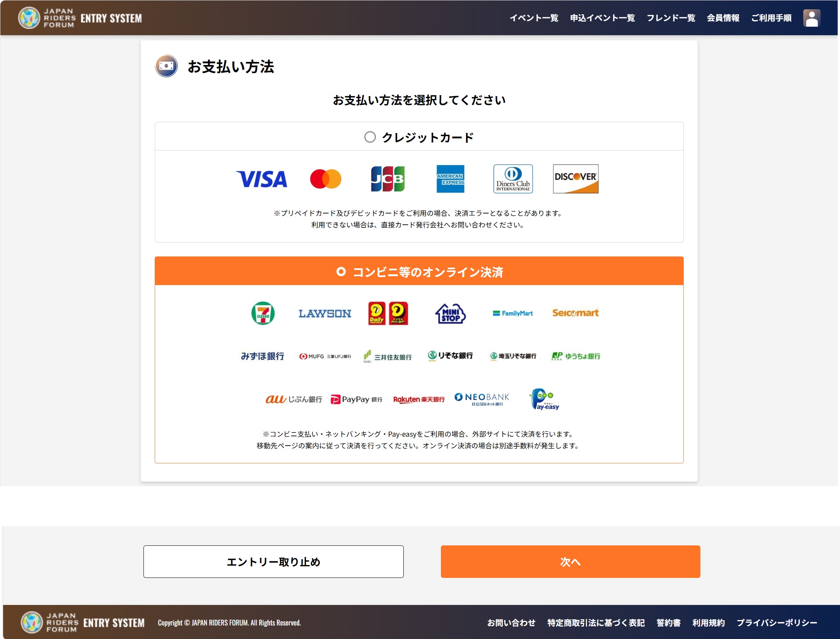This screenshot has height=639, width=840.
Task: Click the Pay-easy logo
Action: (544, 399)
